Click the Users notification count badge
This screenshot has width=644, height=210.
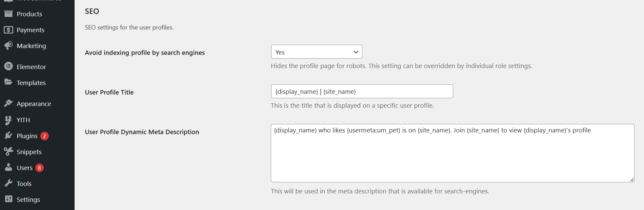(x=39, y=168)
